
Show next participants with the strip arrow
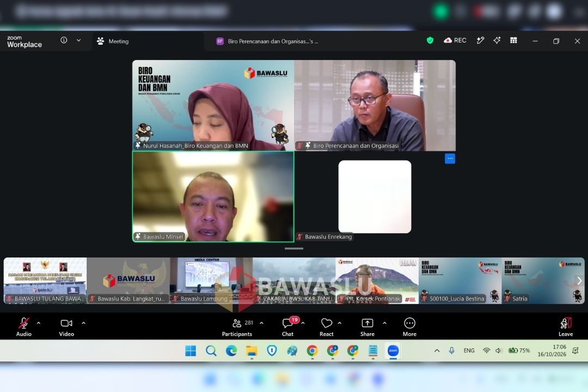coord(579,280)
